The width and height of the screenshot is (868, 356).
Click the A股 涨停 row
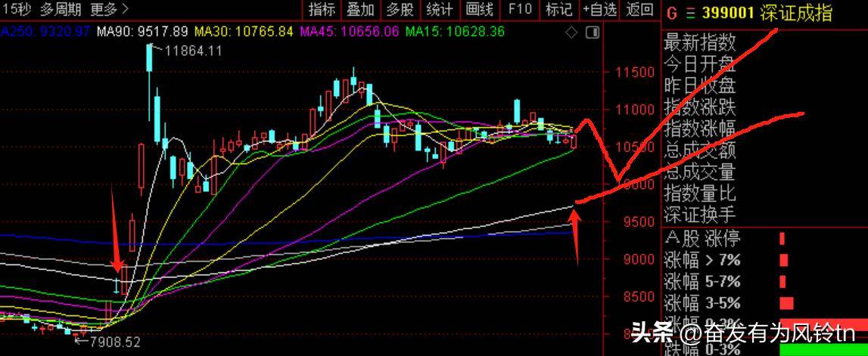pos(702,239)
